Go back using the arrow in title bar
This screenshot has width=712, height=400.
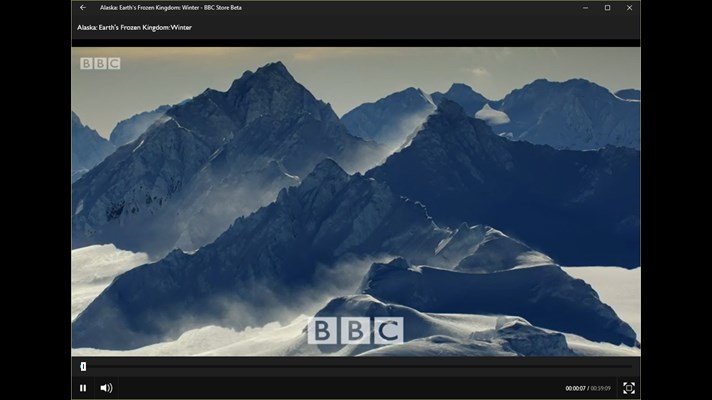click(83, 8)
